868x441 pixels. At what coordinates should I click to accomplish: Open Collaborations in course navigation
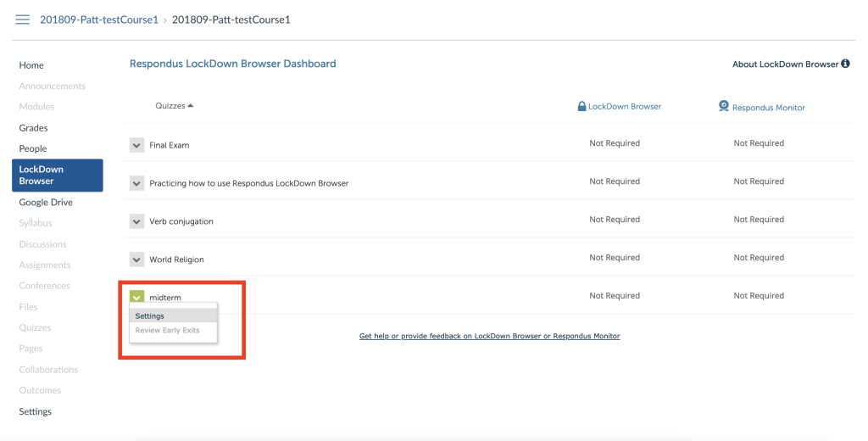[48, 370]
